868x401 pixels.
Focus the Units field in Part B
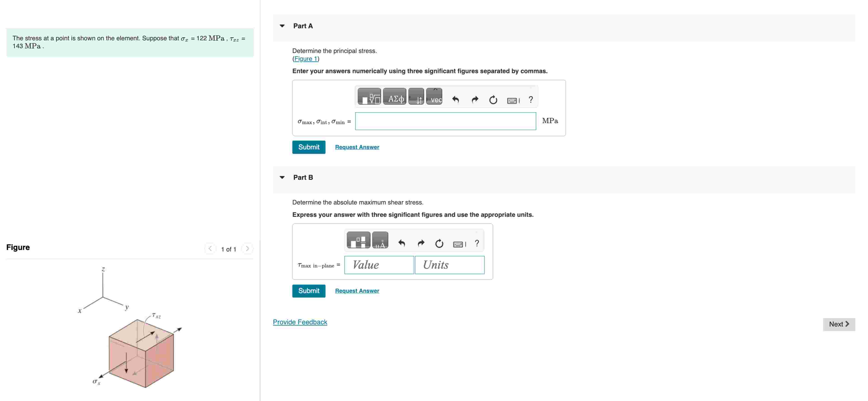pyautogui.click(x=450, y=265)
